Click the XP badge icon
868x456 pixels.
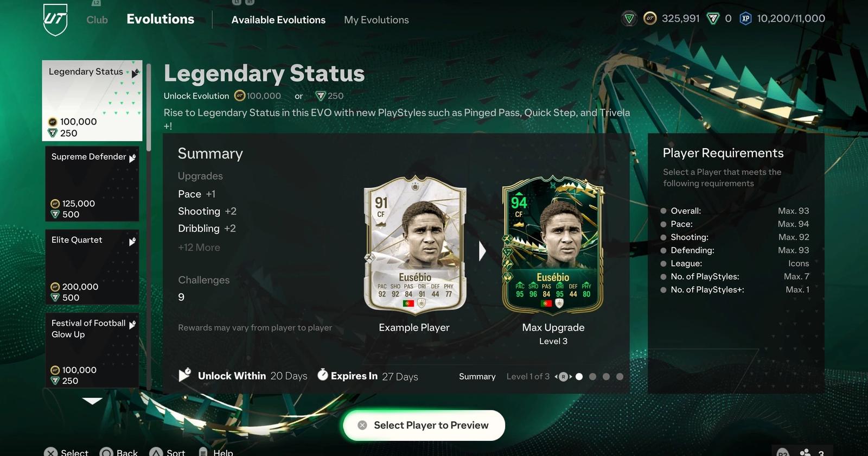pyautogui.click(x=746, y=18)
